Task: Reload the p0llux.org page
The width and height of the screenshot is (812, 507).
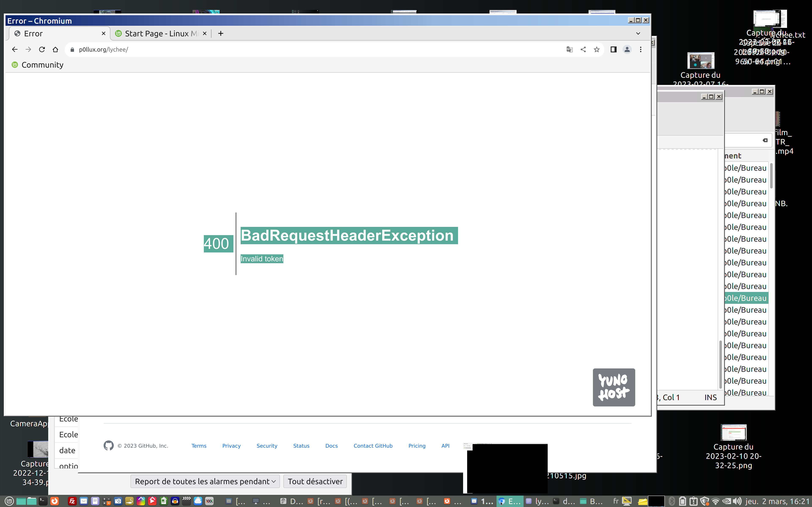Action: [x=42, y=50]
